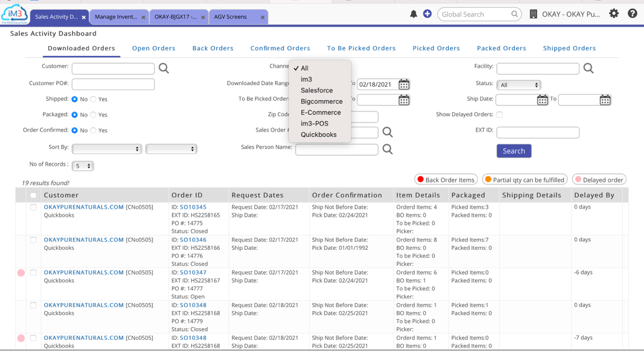Choose im3-POS in the Channel list
This screenshot has width=644, height=352.
[320, 123]
